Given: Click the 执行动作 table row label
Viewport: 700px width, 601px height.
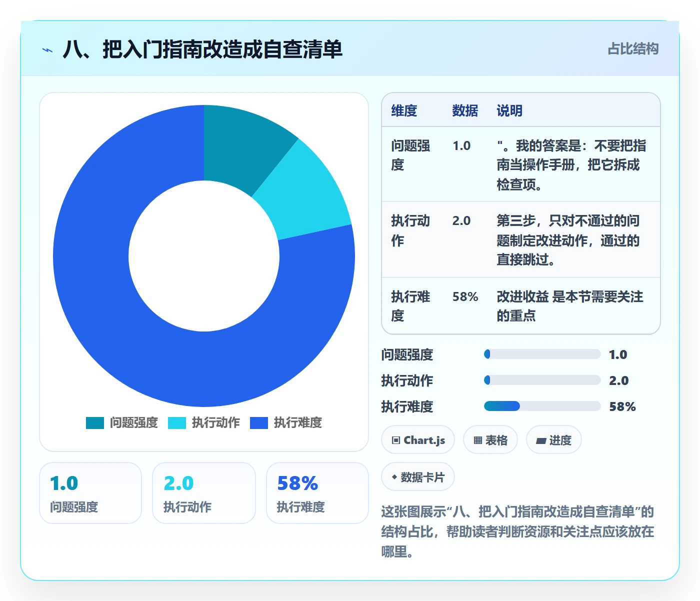Looking at the screenshot, I should pyautogui.click(x=410, y=230).
